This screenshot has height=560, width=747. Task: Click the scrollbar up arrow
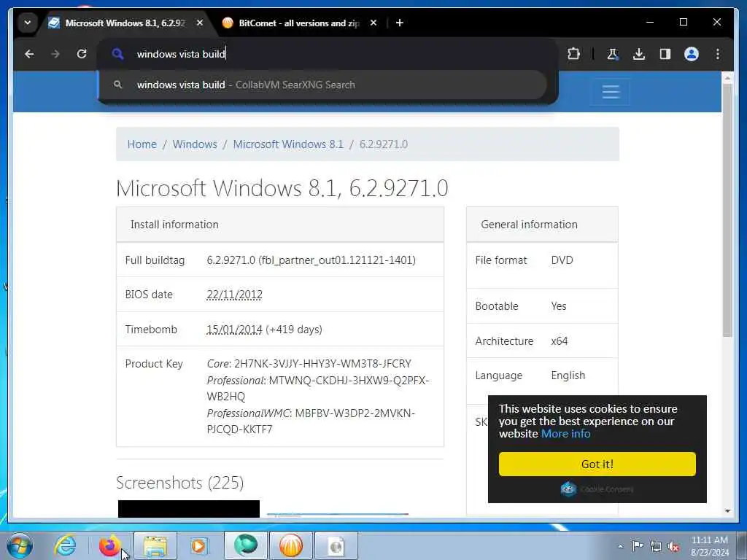click(727, 77)
